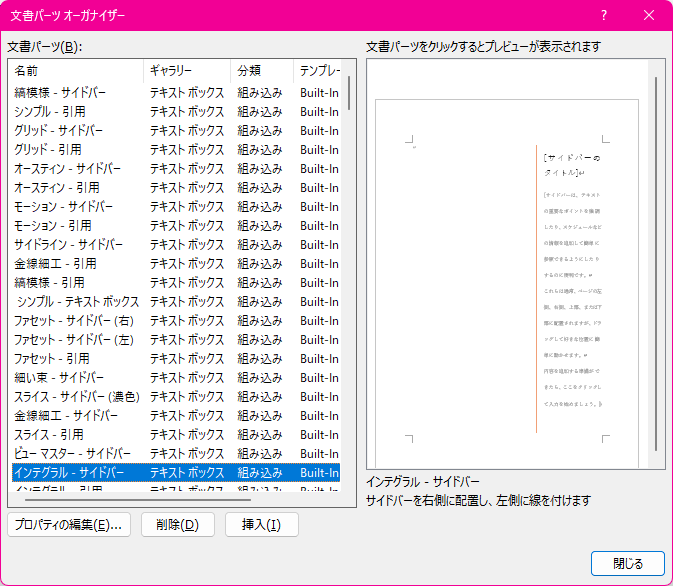Select row シンプル - テキスト ボックス

[x=176, y=301]
